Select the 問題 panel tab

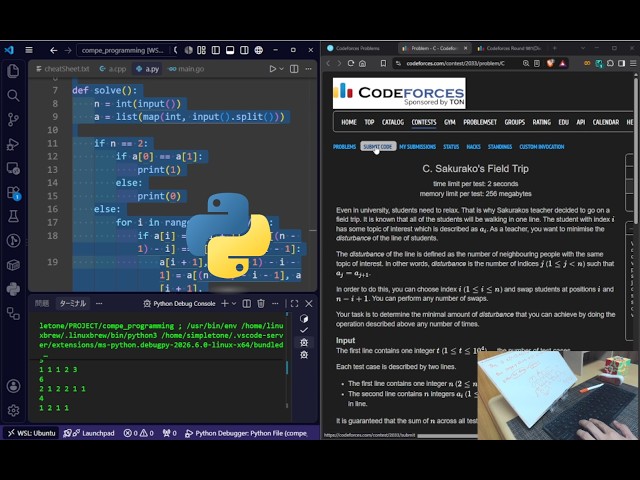[42, 303]
